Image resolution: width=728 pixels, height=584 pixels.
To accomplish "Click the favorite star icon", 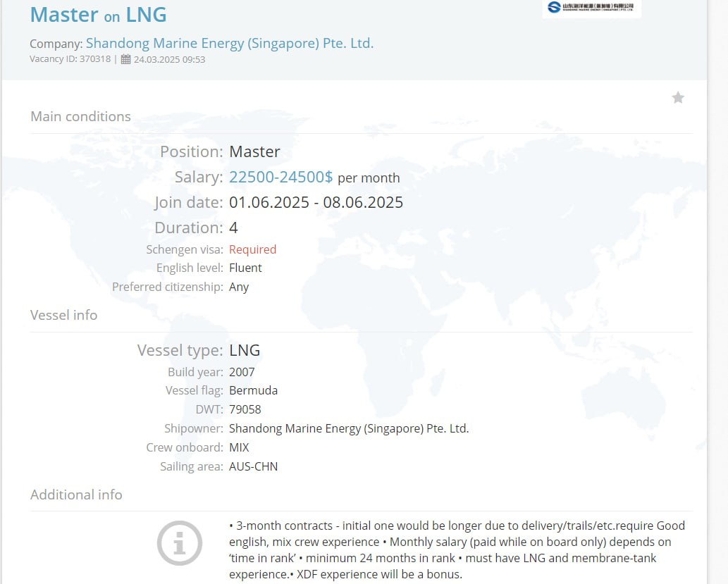I will coord(678,97).
